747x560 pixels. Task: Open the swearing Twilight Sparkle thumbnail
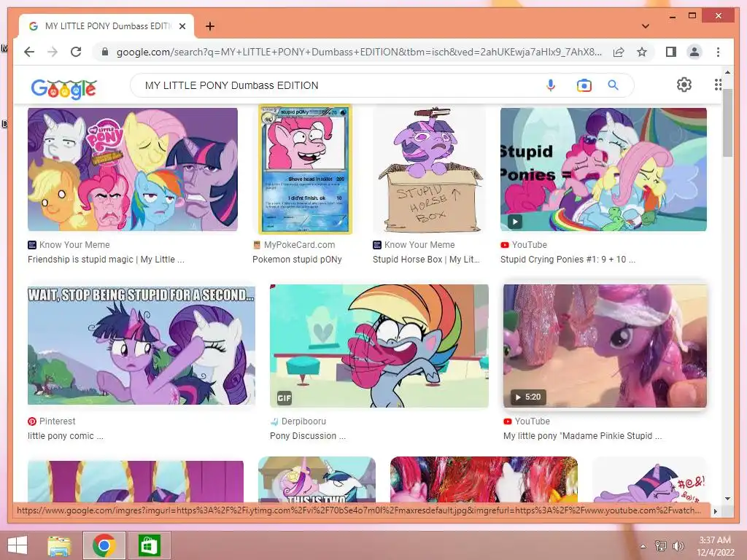coord(650,480)
